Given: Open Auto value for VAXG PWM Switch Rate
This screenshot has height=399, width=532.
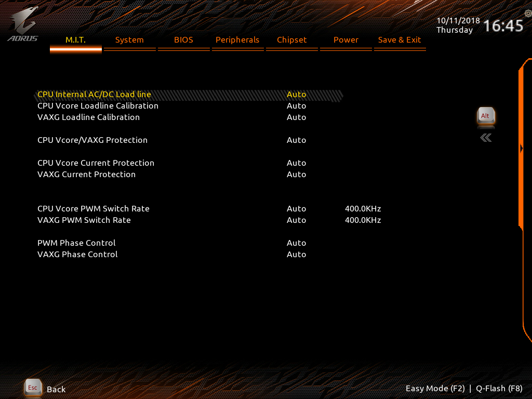Looking at the screenshot, I should pos(296,220).
